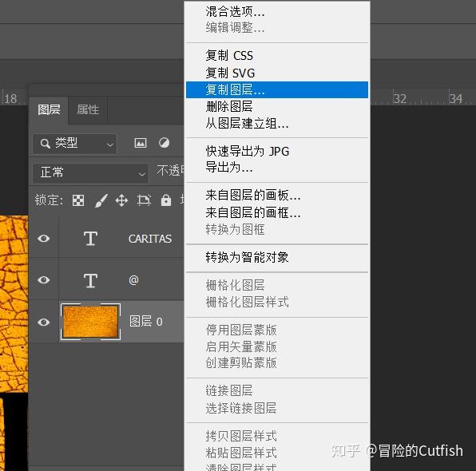
Task: Click the highlighted 复制图层... item
Action: tap(277, 90)
